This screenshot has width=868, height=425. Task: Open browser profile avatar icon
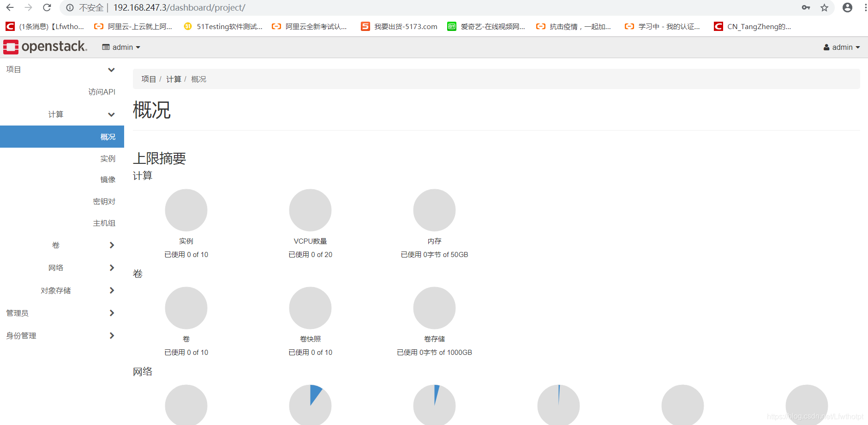coord(847,7)
